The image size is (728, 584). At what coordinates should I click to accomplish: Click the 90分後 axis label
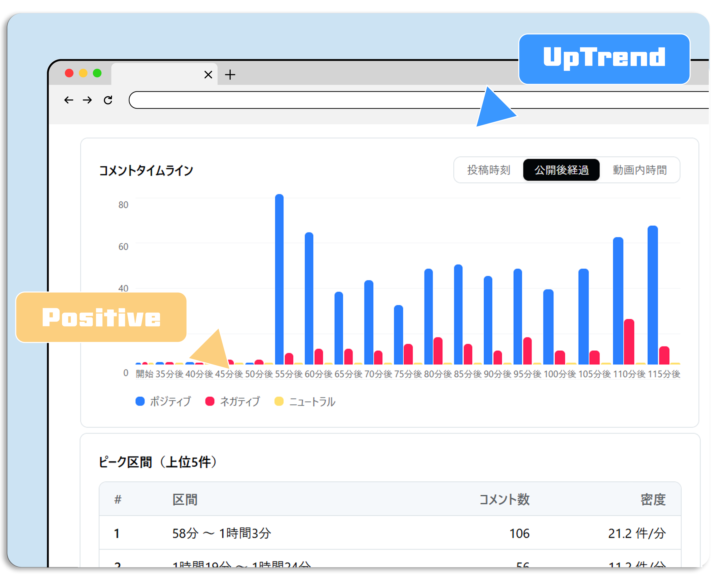497,374
